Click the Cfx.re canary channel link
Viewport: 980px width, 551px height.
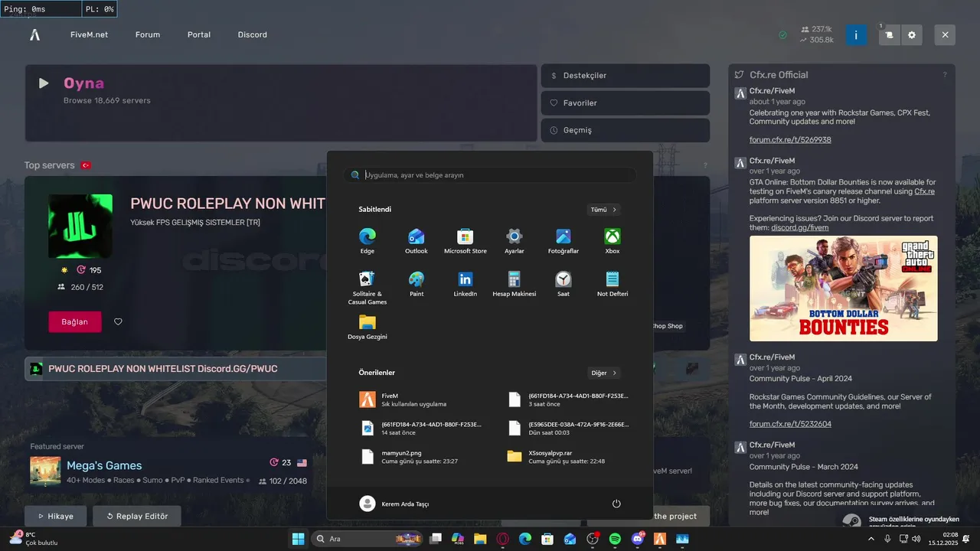point(924,191)
